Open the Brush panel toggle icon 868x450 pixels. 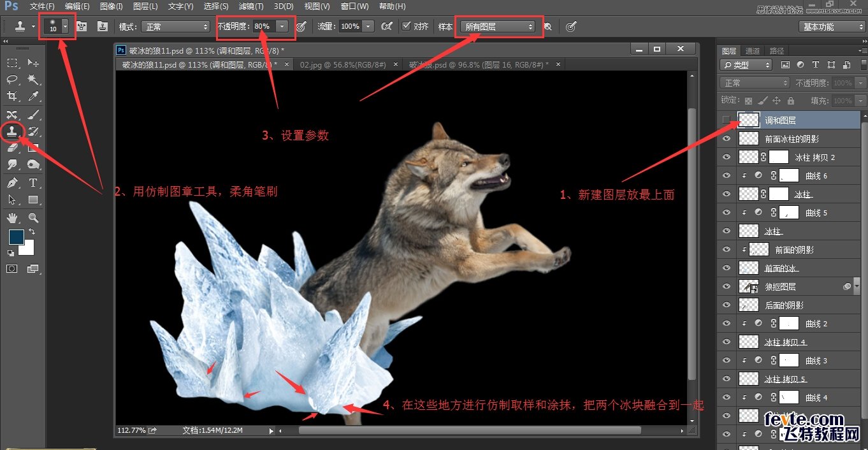(81, 27)
